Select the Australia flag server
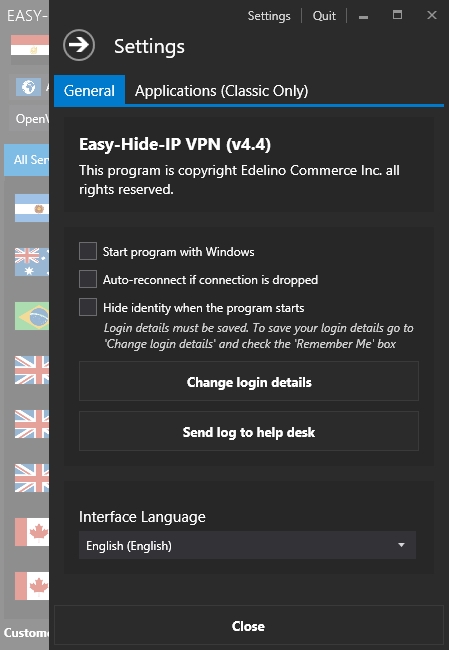449x650 pixels. (x=32, y=262)
